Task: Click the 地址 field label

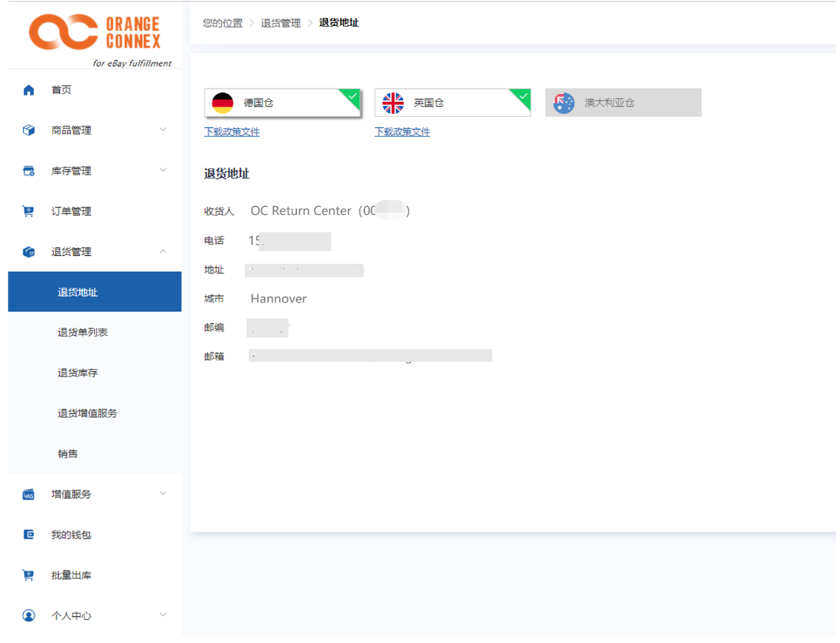Action: (213, 270)
